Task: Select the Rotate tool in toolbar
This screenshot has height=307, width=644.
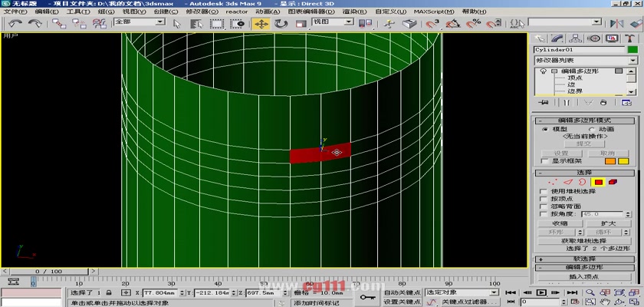Action: [x=281, y=24]
